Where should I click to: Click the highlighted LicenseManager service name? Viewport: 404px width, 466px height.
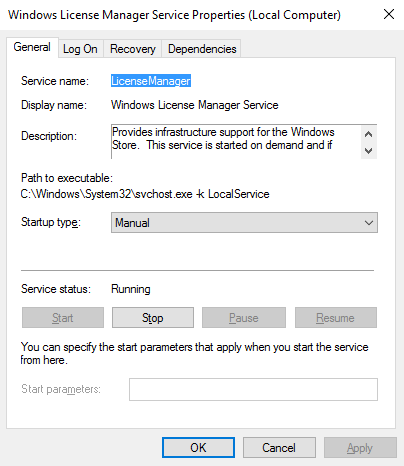click(151, 81)
